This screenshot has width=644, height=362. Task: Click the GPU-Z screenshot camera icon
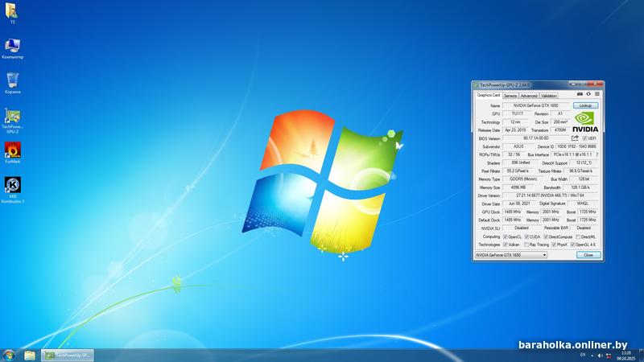click(x=580, y=94)
